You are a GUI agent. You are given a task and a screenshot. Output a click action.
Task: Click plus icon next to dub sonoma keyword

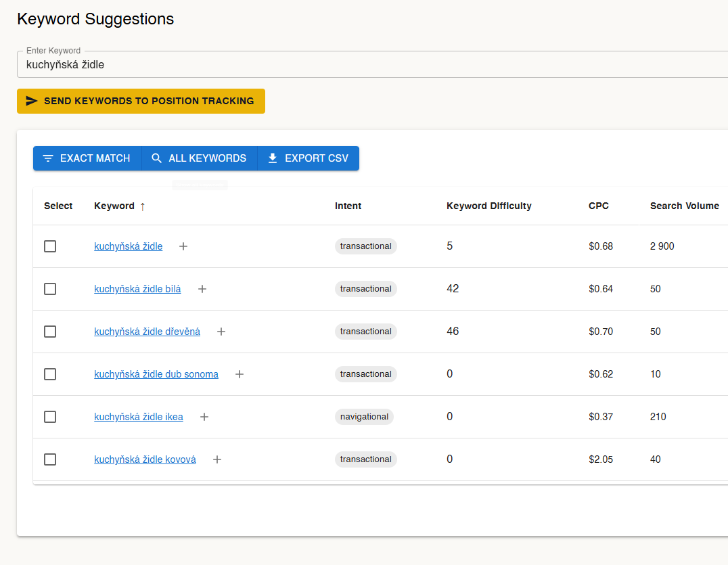[x=239, y=374]
